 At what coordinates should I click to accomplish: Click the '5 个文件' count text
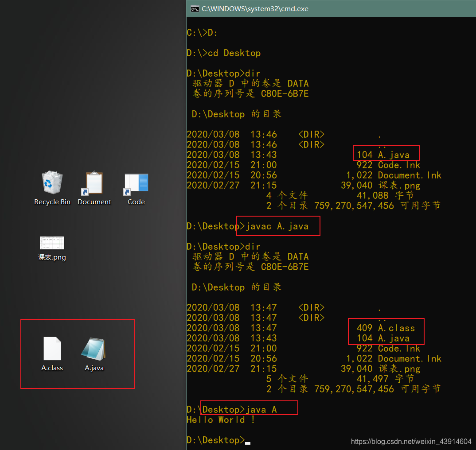coord(287,379)
